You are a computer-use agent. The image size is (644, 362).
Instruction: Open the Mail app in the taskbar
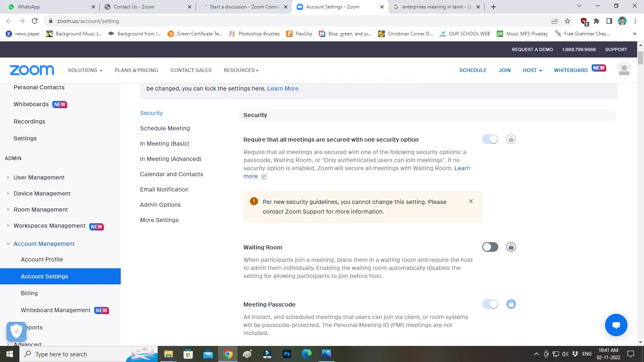point(208,354)
